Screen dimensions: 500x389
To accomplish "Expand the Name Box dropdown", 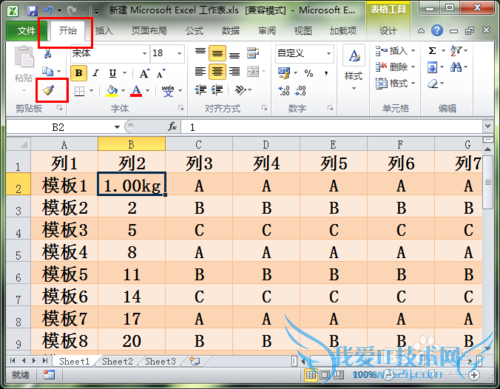I will click(x=117, y=127).
